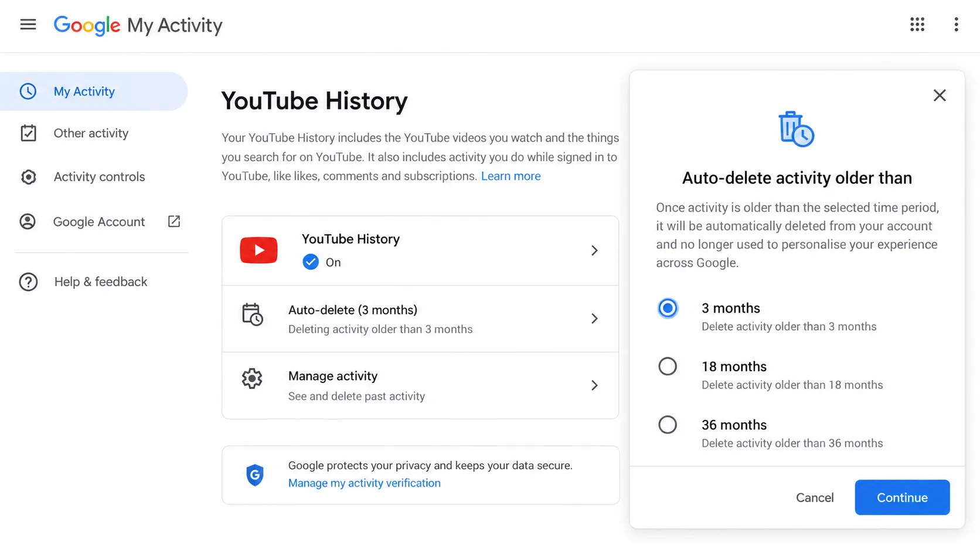Click the external link icon beside Google Account

coord(174,221)
